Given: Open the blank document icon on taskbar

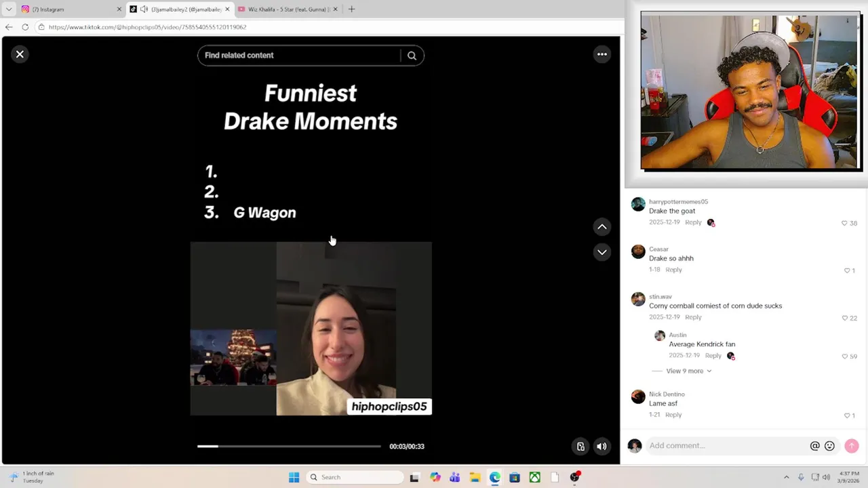Looking at the screenshot, I should 555,477.
